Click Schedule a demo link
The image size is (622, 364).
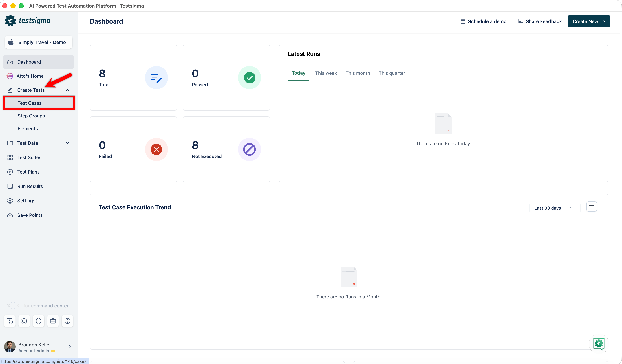[483, 21]
